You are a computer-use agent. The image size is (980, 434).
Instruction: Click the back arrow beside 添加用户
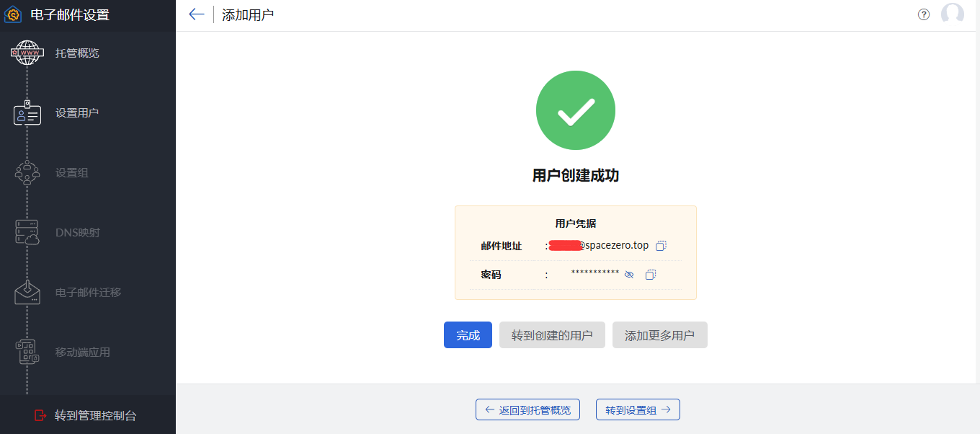point(196,14)
